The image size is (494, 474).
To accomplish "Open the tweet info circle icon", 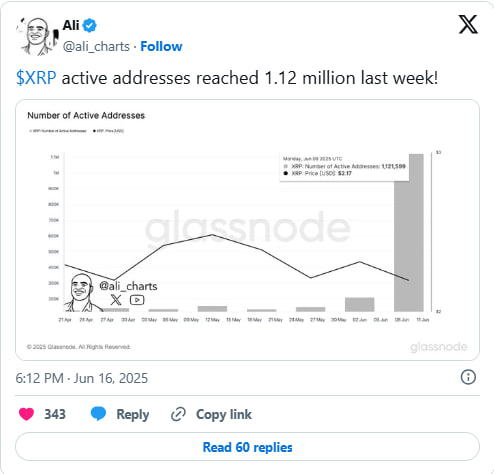I will 468,377.
